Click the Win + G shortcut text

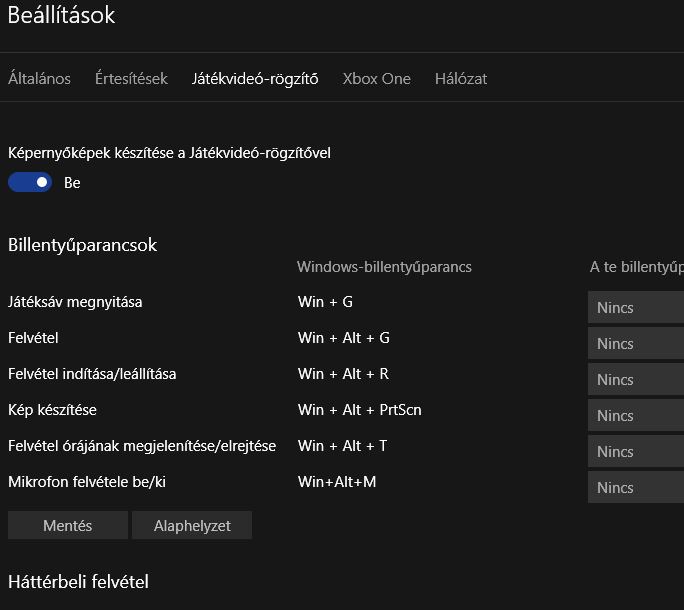pyautogui.click(x=325, y=302)
